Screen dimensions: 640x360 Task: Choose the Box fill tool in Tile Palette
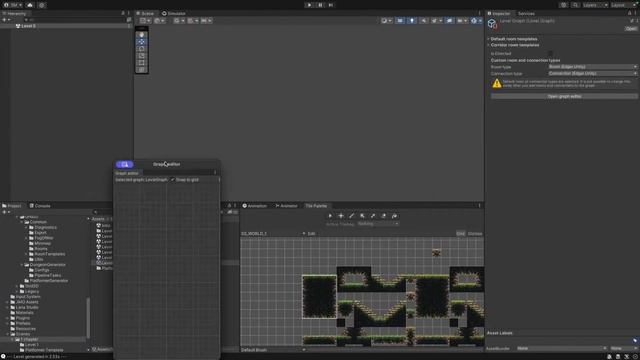[x=362, y=216]
